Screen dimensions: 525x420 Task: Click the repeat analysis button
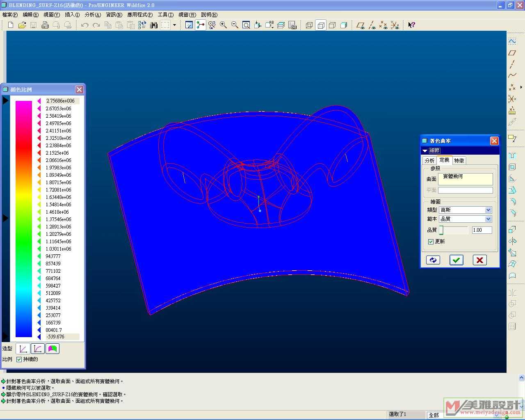coord(433,260)
